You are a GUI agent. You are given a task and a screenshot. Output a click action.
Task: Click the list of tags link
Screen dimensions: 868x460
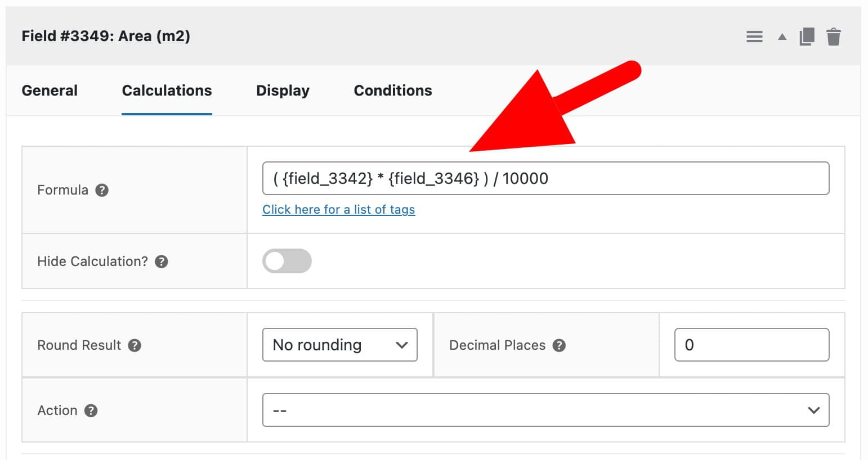[338, 210]
